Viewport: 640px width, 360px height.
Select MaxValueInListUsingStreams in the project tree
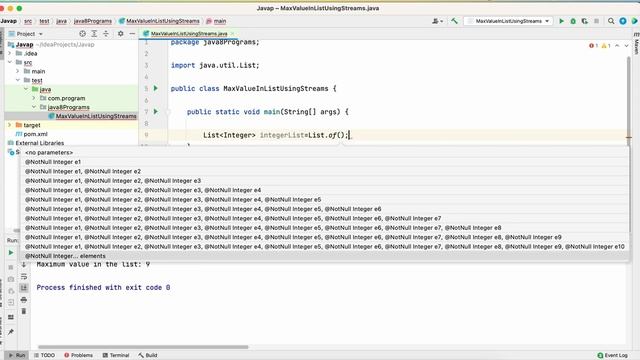(96, 116)
